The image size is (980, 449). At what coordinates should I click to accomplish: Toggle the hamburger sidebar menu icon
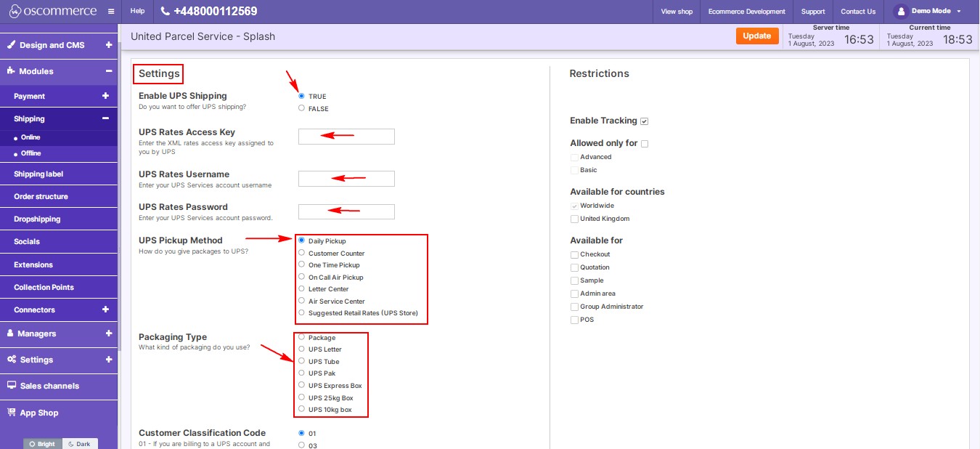point(110,12)
